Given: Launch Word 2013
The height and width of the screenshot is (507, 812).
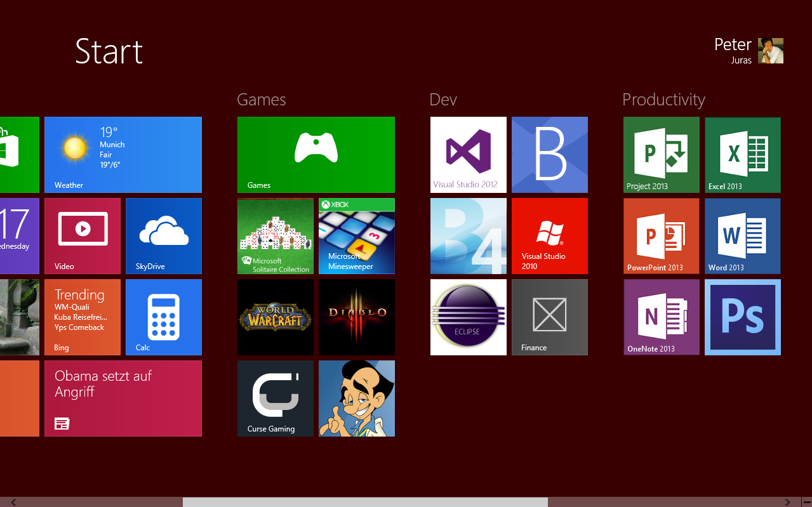Looking at the screenshot, I should 743,236.
